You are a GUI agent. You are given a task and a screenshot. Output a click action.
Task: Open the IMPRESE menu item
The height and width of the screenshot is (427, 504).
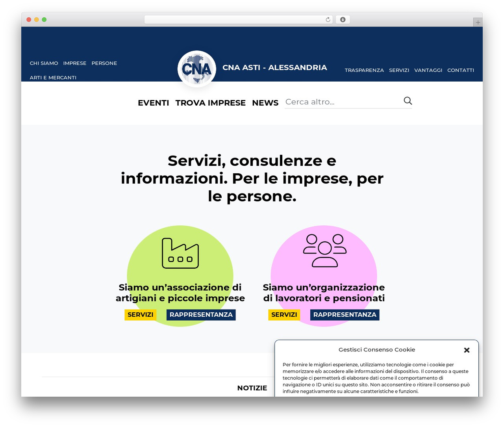(75, 63)
